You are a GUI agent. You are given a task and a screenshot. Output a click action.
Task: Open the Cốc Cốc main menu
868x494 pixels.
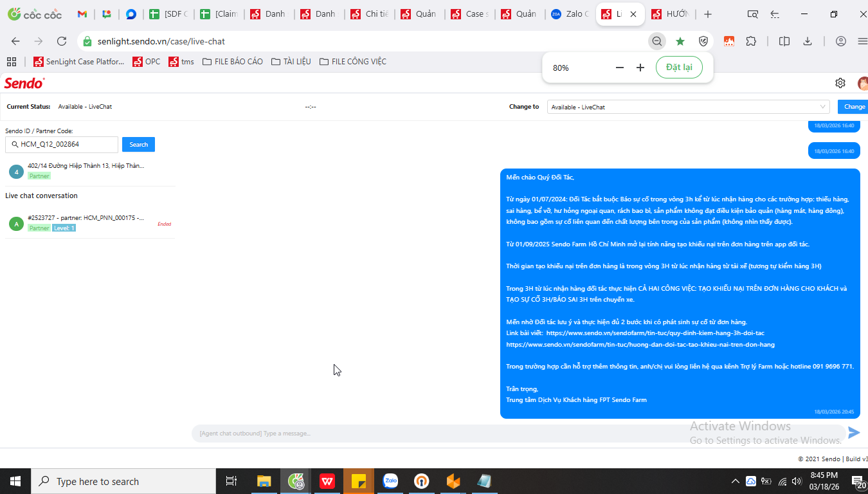point(862,41)
